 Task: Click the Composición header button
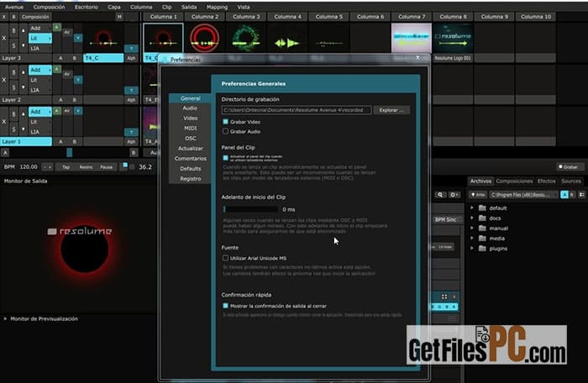click(x=35, y=17)
